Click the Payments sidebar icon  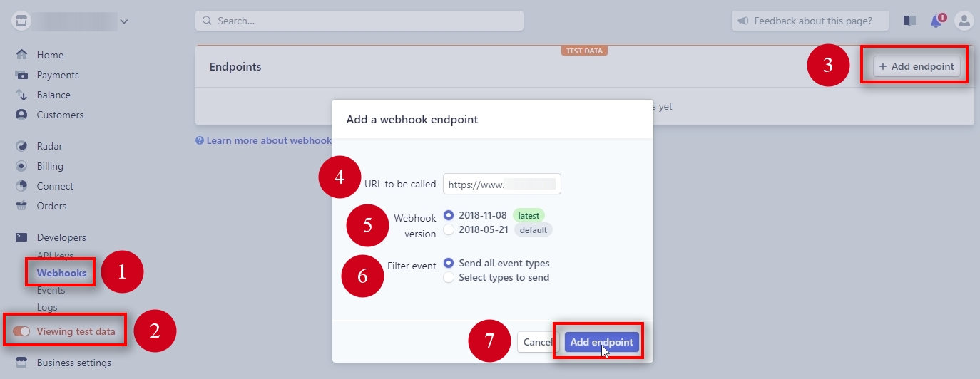pyautogui.click(x=21, y=75)
